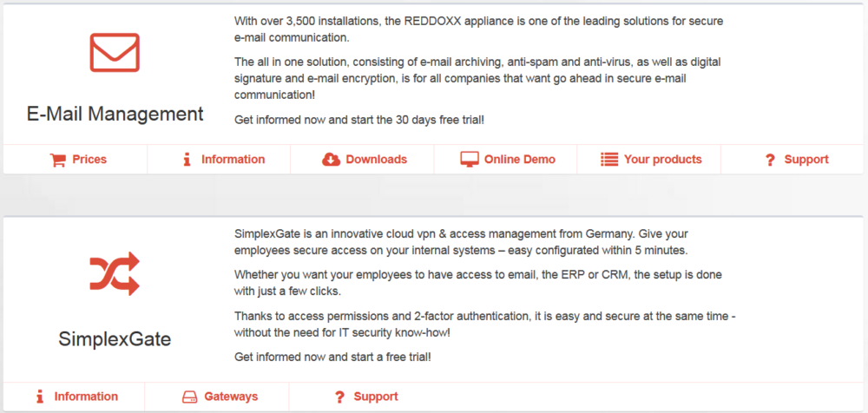Click the drive icon beside Gateways

click(190, 397)
